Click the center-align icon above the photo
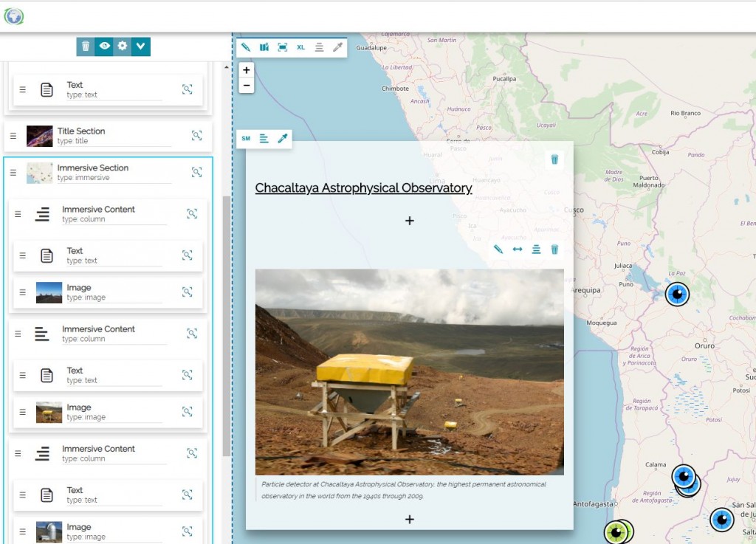The width and height of the screenshot is (756, 544). [x=536, y=249]
